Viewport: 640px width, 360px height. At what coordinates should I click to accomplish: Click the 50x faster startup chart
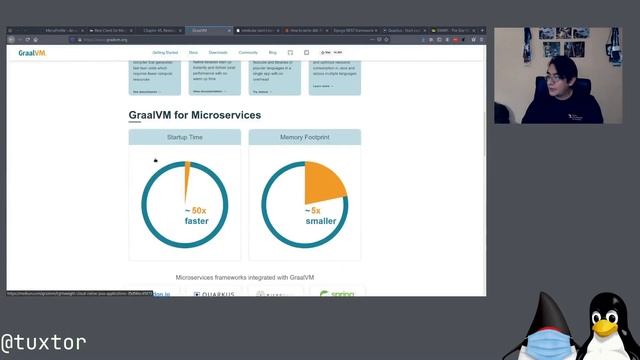click(x=184, y=204)
